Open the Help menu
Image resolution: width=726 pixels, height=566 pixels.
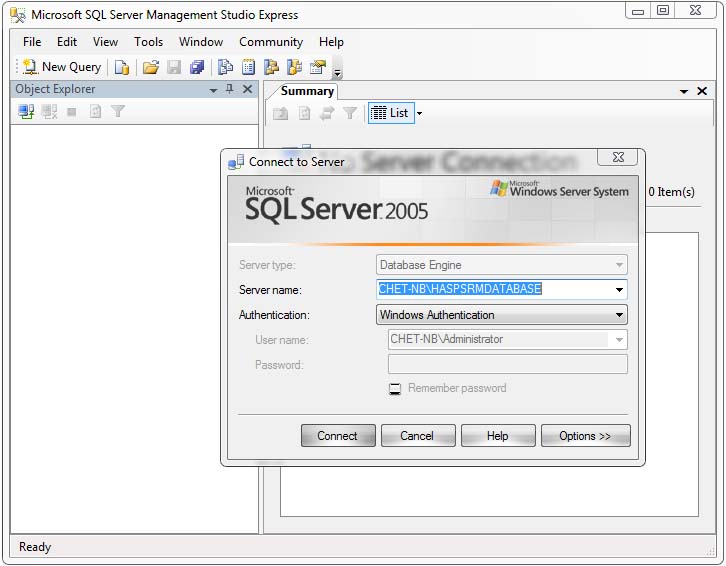(331, 42)
